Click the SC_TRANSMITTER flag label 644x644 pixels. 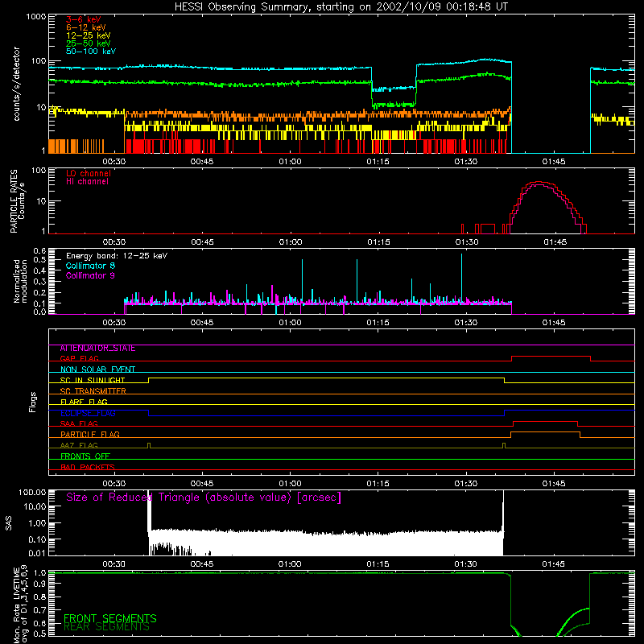point(93,391)
